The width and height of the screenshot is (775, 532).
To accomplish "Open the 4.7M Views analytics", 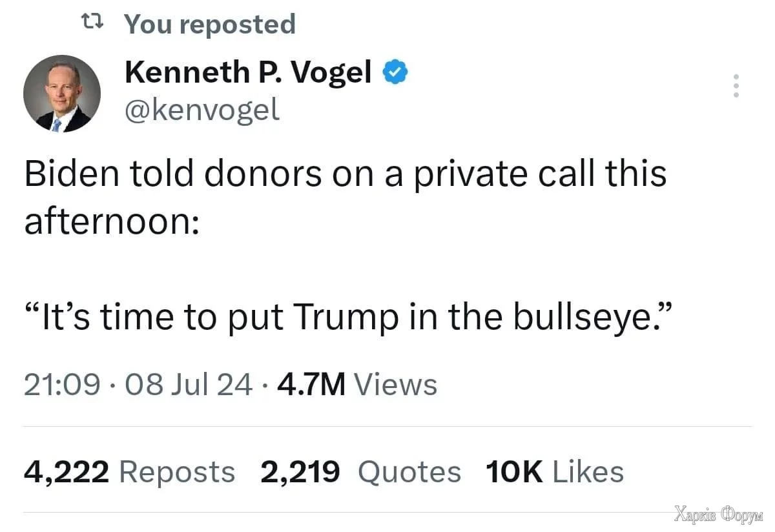I will 357,385.
